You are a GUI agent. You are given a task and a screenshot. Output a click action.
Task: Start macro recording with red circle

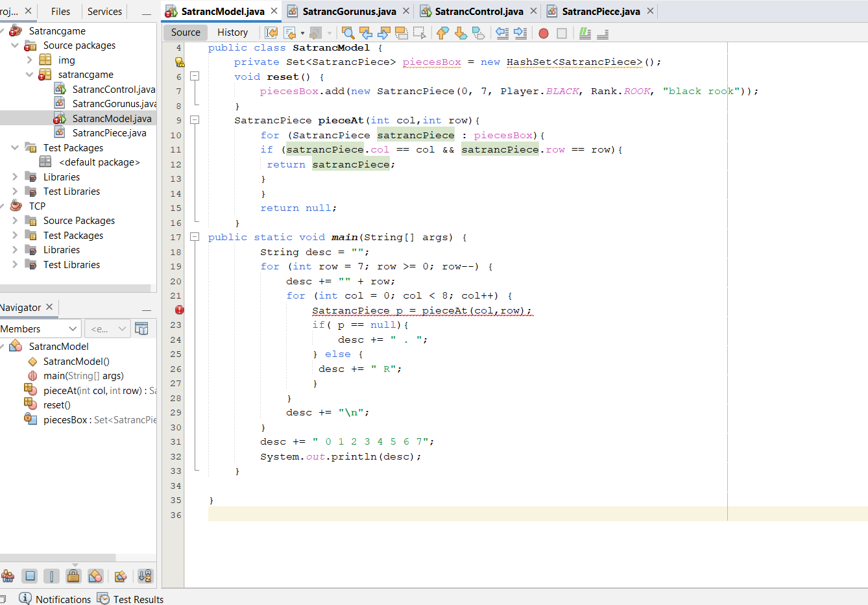[x=544, y=33]
